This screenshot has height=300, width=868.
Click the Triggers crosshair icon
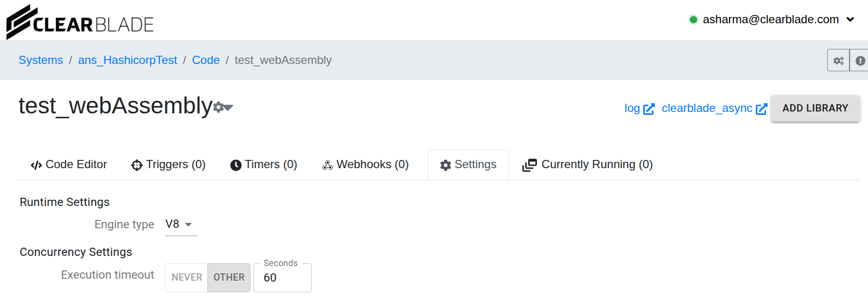coord(137,165)
